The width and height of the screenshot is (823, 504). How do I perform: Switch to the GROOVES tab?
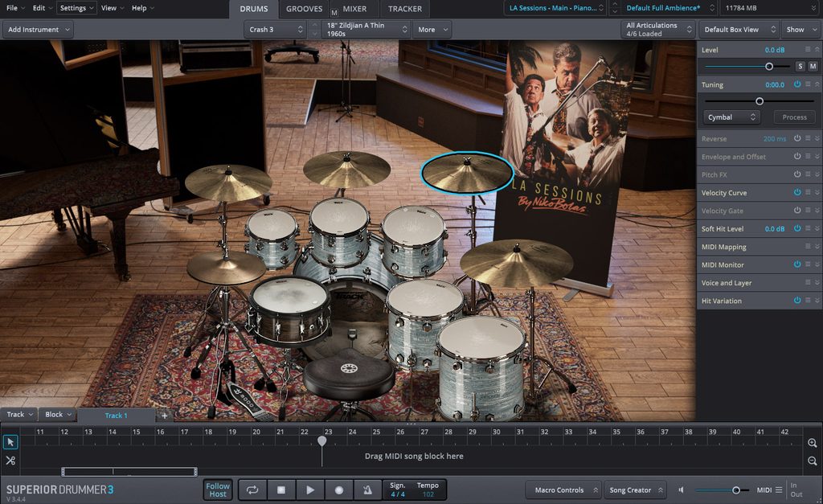304,9
